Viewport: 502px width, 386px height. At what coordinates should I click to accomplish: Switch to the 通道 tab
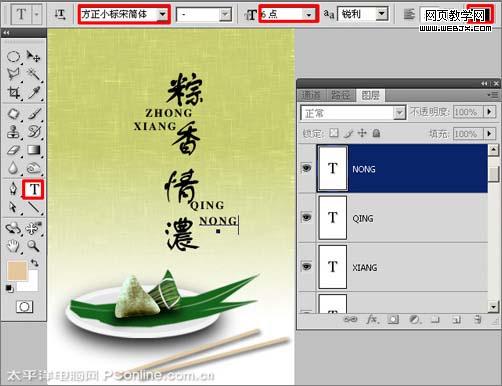pyautogui.click(x=311, y=96)
